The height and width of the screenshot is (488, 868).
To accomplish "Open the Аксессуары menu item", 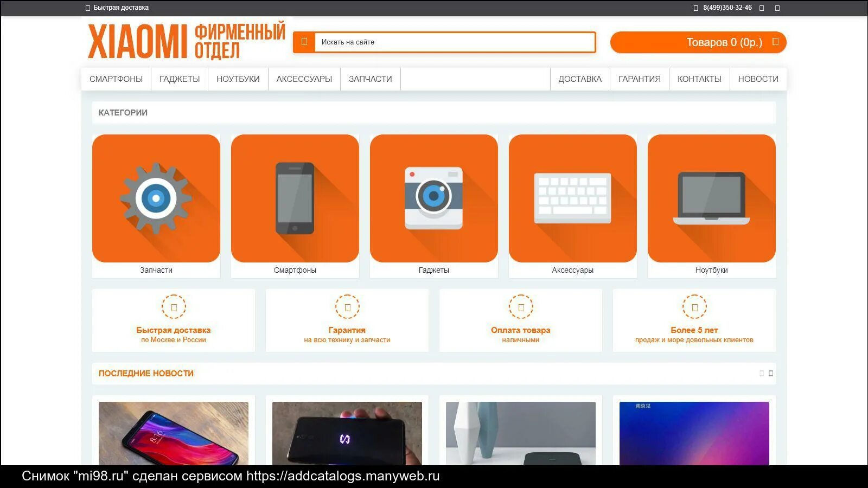I will click(x=304, y=79).
